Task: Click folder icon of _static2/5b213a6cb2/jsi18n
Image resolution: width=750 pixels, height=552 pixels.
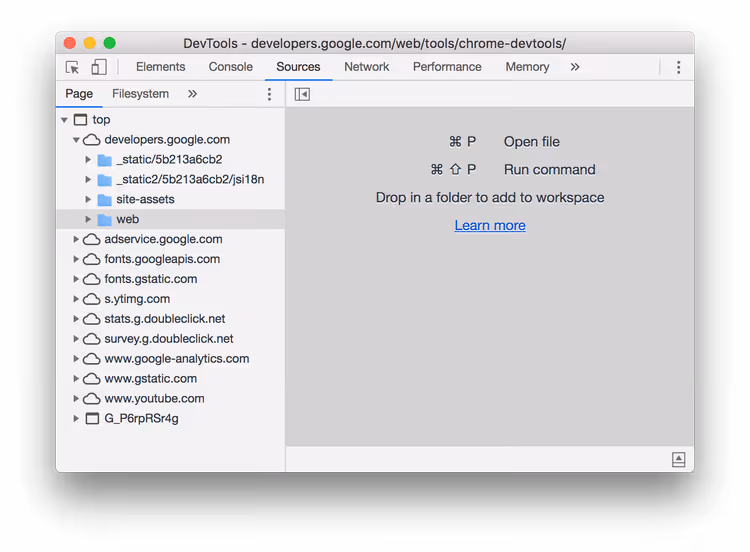Action: (x=104, y=180)
